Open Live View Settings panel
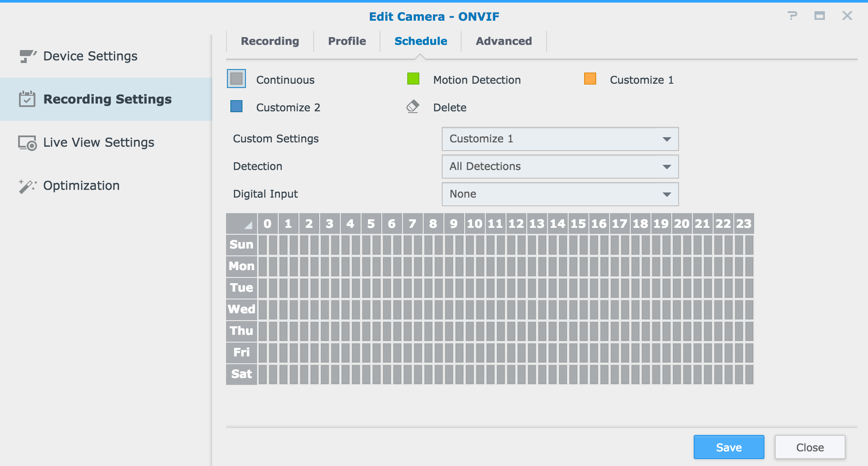Image resolution: width=868 pixels, height=466 pixels. coord(98,142)
